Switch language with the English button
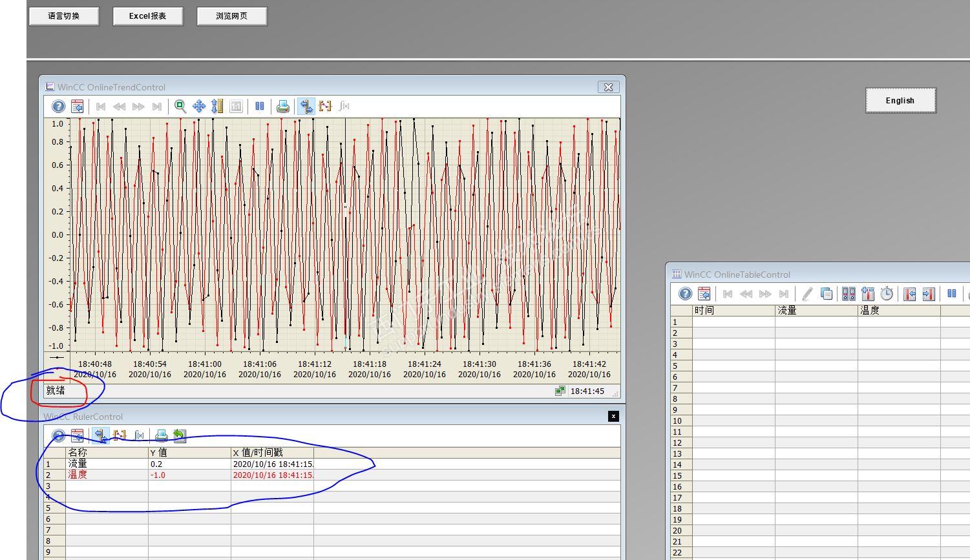The image size is (970, 560). pos(900,100)
